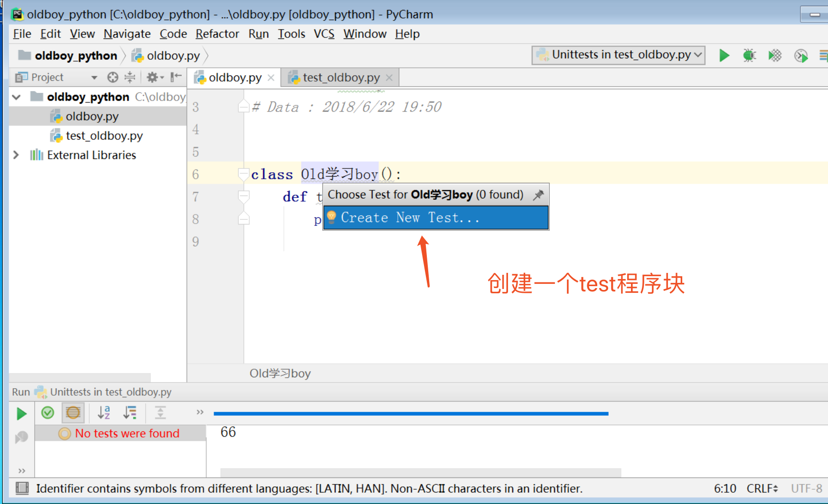Open the Code menu
This screenshot has height=504, width=828.
(x=173, y=34)
